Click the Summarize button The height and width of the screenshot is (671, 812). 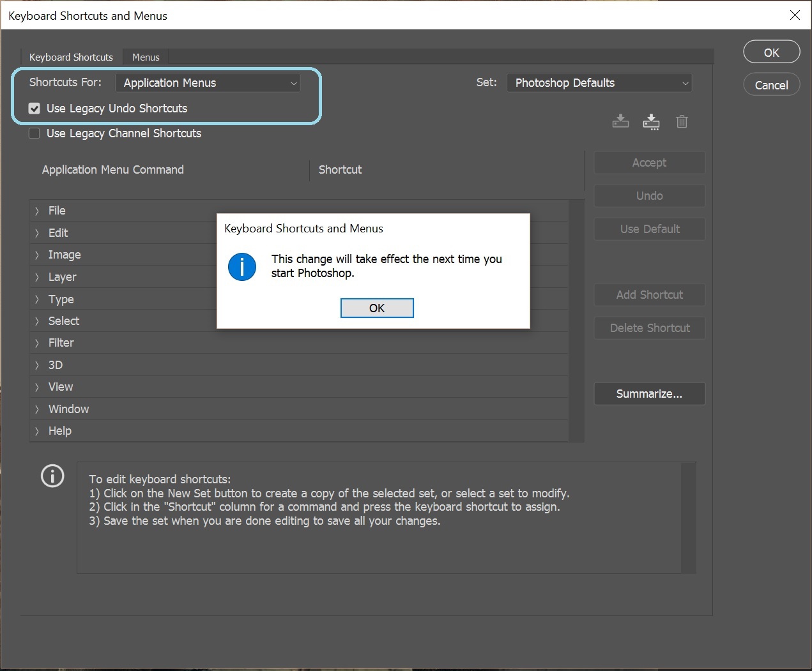point(649,394)
